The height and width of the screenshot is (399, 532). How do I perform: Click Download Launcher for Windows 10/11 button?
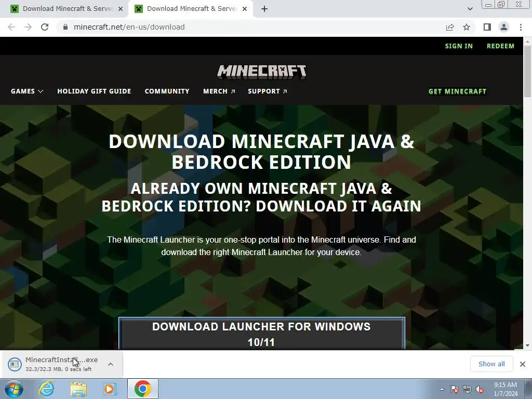[x=262, y=334]
